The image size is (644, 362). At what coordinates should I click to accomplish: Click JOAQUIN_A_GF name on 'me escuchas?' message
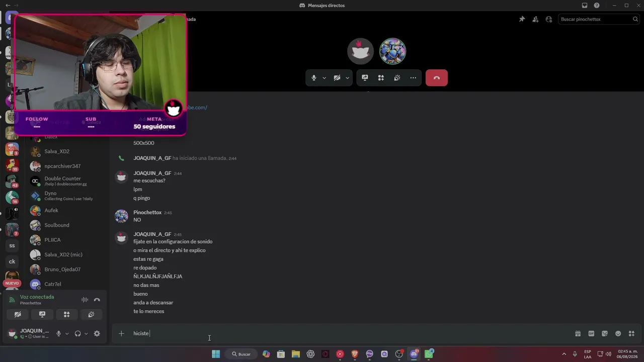(152, 173)
